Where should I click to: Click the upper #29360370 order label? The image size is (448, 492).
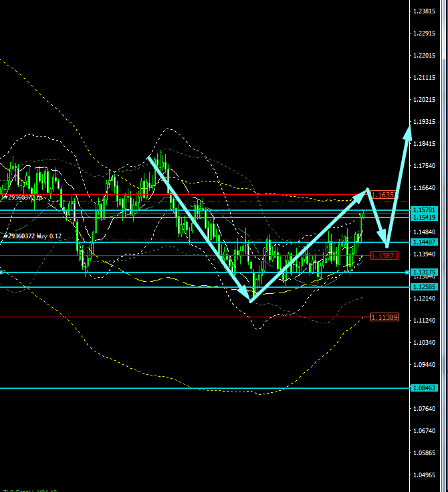[23, 197]
